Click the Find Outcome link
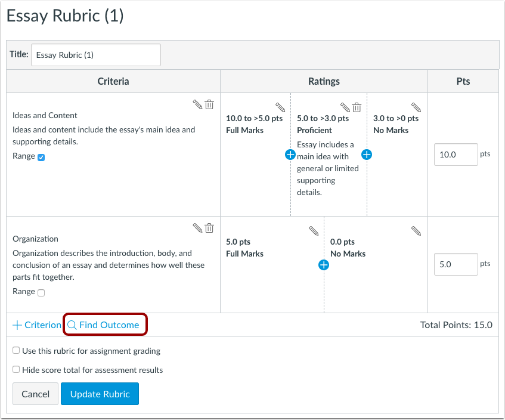This screenshot has height=420, width=505. coord(105,325)
